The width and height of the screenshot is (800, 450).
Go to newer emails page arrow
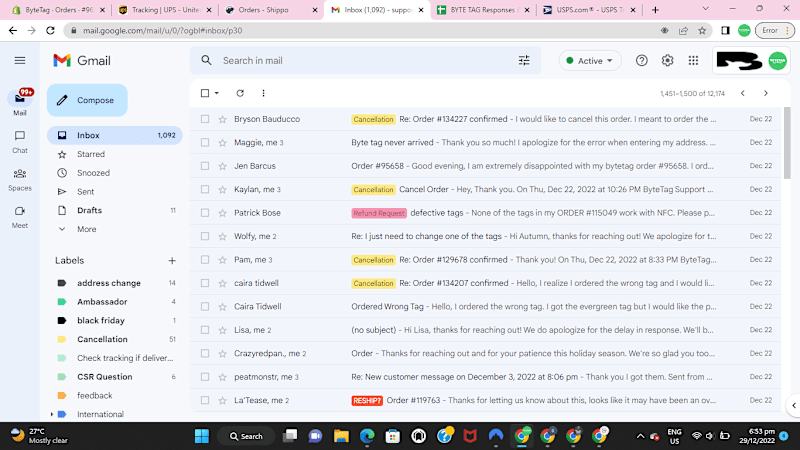click(743, 93)
